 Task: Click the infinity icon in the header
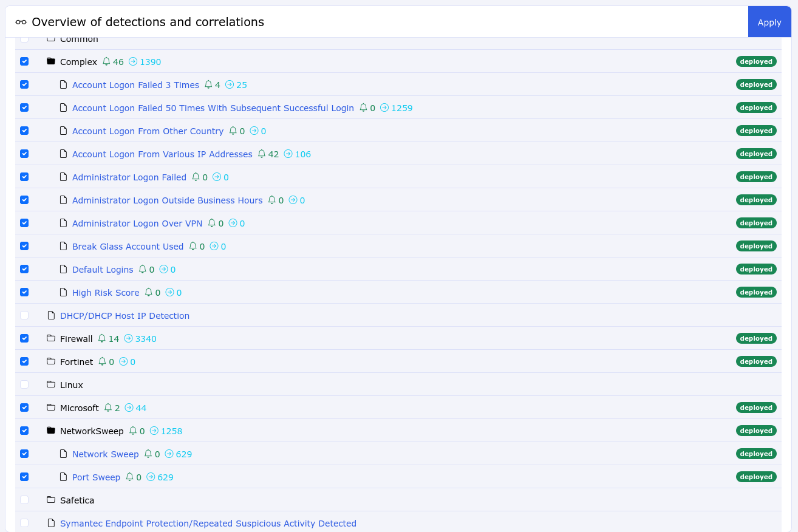click(x=21, y=22)
